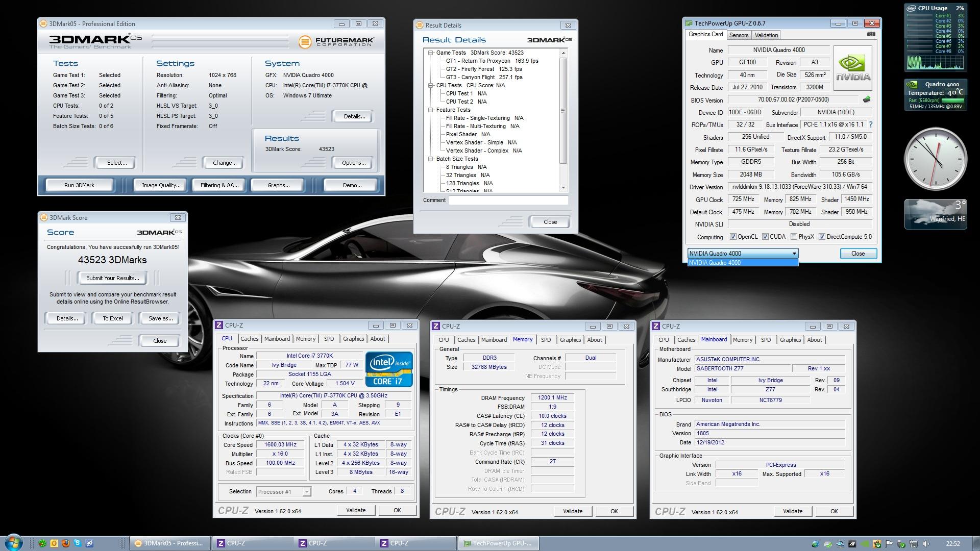This screenshot has width=980, height=551.
Task: Click the GPU-Z screenshot camera icon
Action: [871, 34]
